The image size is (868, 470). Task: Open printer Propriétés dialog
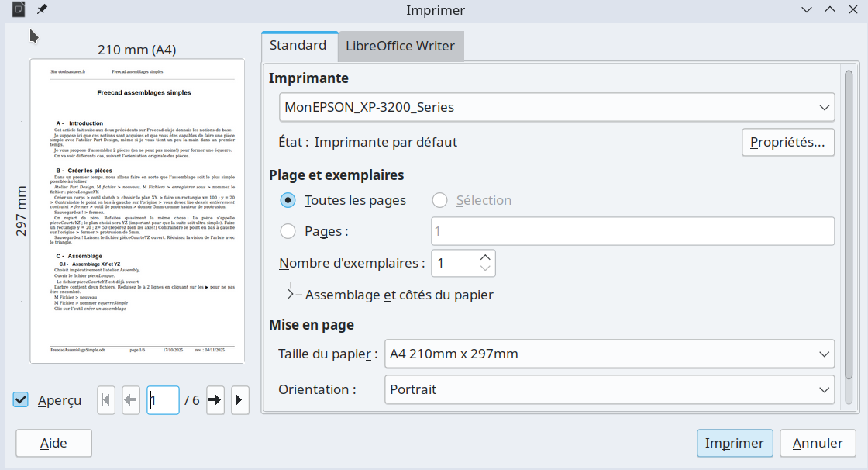[x=787, y=143]
